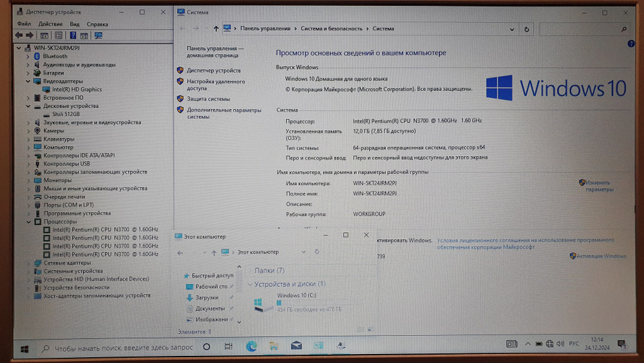Go to Панель управления домашняя страница
644x363 pixels.
pyautogui.click(x=214, y=52)
